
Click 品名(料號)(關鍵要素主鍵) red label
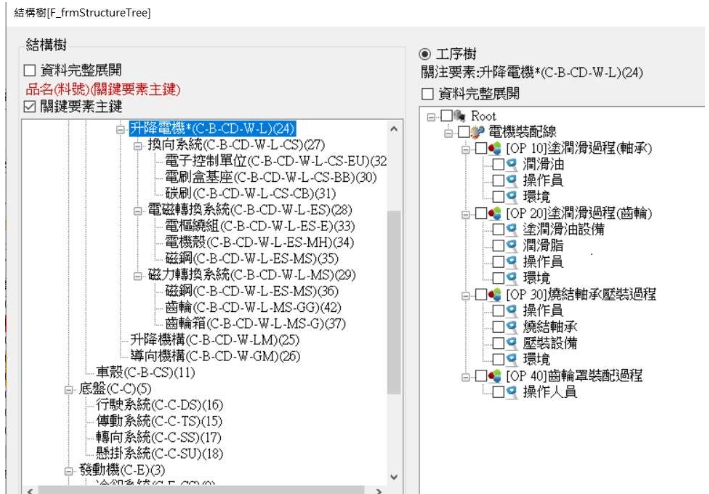(103, 89)
